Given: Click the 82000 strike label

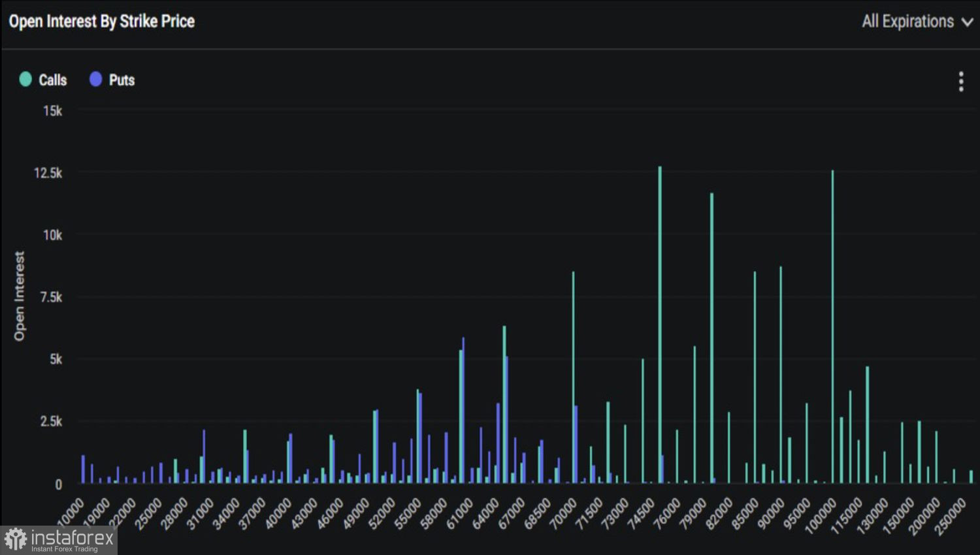Looking at the screenshot, I should click(x=719, y=513).
